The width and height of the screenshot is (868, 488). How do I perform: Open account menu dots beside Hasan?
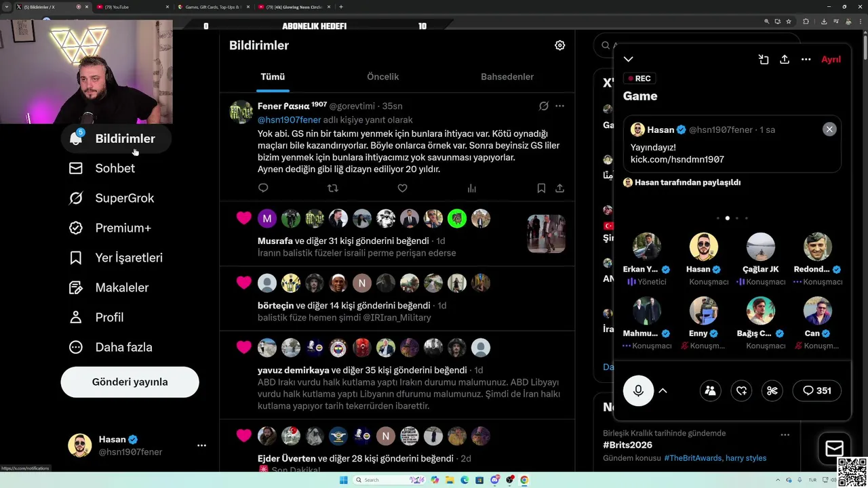pos(201,445)
